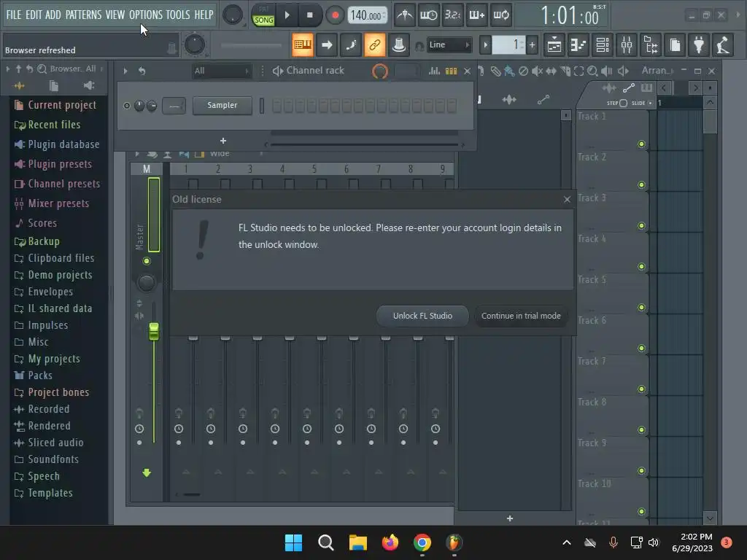Toggle the 3-2-1 countdown before recording
This screenshot has height=560, width=747.
(452, 15)
